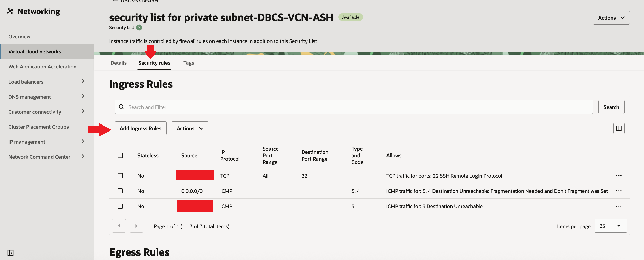The image size is (644, 260).
Task: Open three-dot menu for TCP SSH rule
Action: pos(618,176)
